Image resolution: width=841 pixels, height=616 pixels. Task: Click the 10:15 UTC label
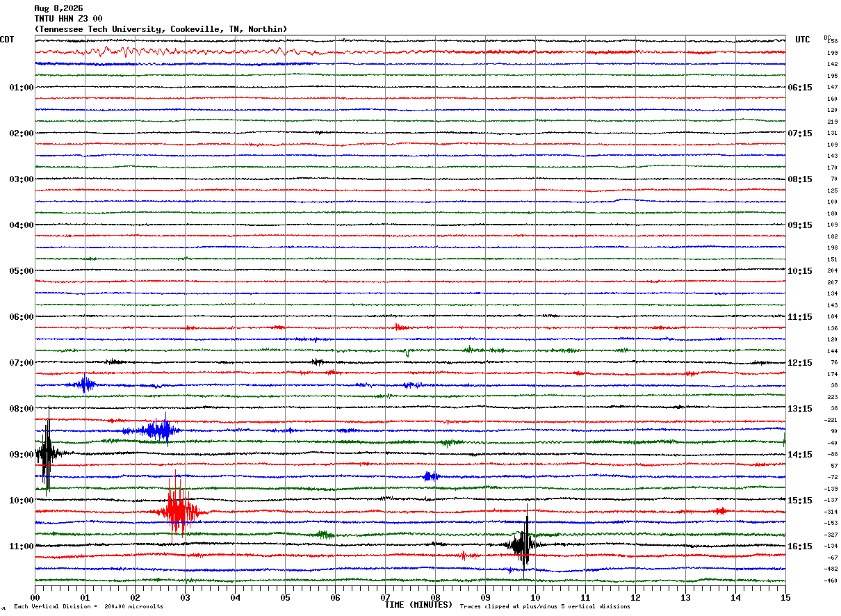click(x=799, y=271)
